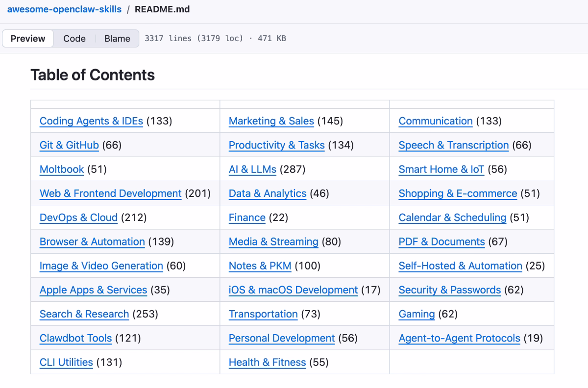The width and height of the screenshot is (588, 388).
Task: Open Speech & Transcription category
Action: click(x=453, y=145)
